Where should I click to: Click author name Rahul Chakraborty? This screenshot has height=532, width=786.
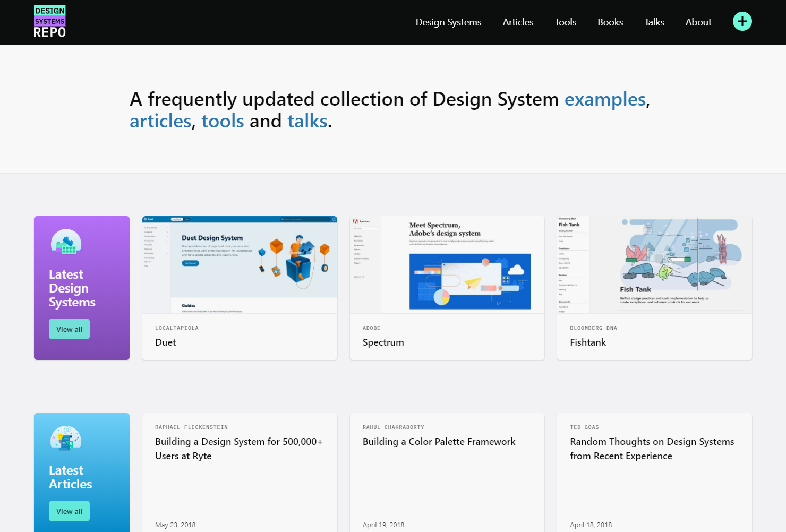click(x=394, y=427)
